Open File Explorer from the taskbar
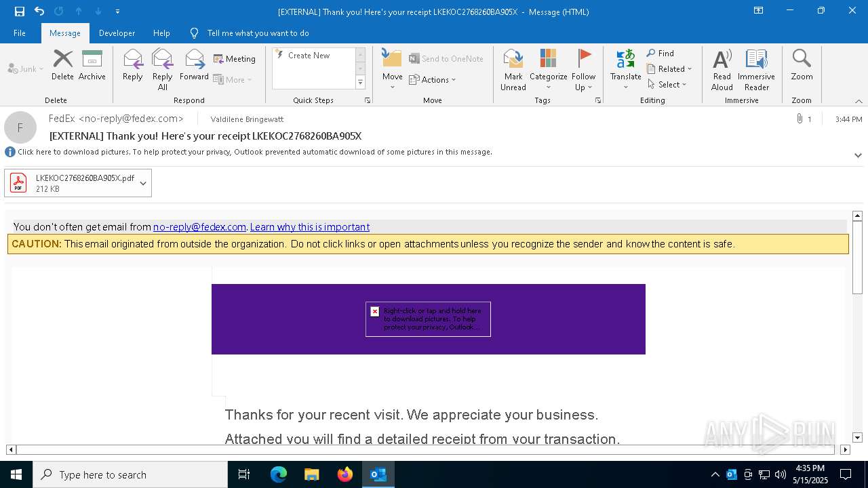Screen dimensions: 868x488 [x=312, y=474]
